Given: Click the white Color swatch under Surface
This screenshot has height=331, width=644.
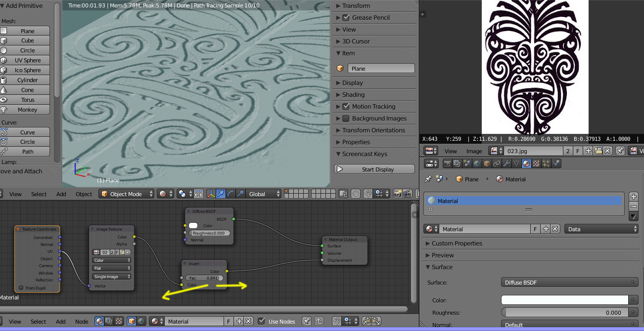Looking at the screenshot, I should 564,300.
